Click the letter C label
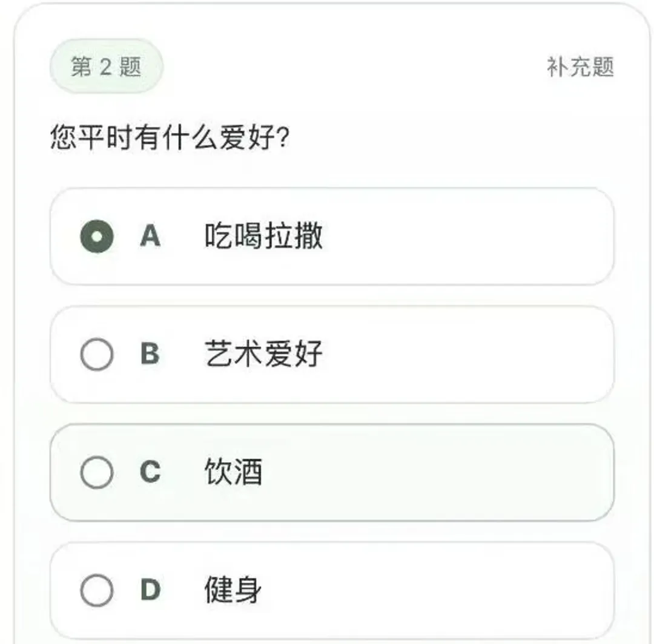The height and width of the screenshot is (644, 654). pos(150,472)
